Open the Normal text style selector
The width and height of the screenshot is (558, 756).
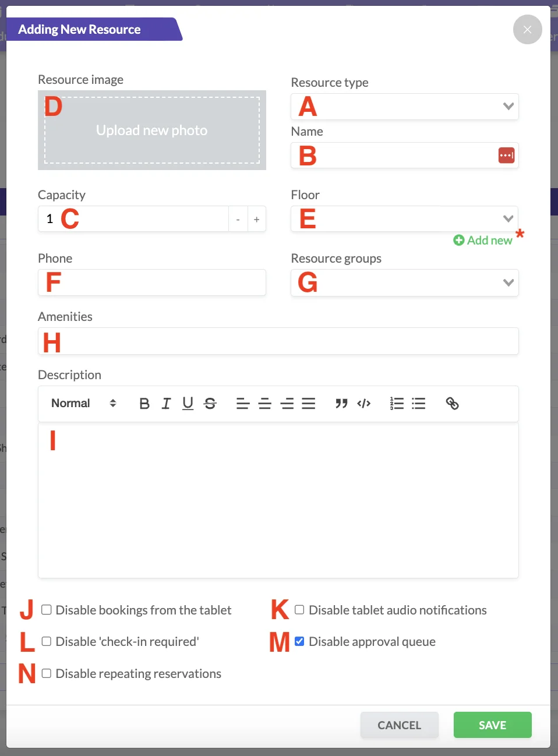83,404
